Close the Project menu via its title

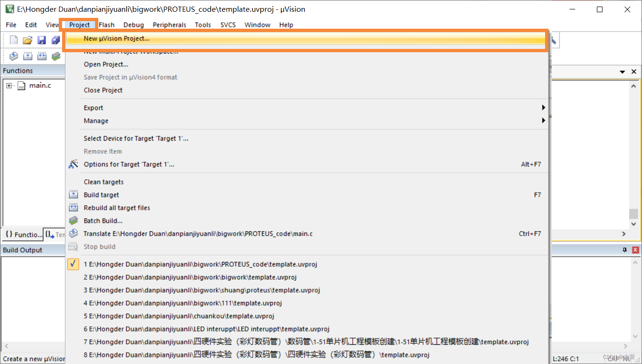[79, 25]
